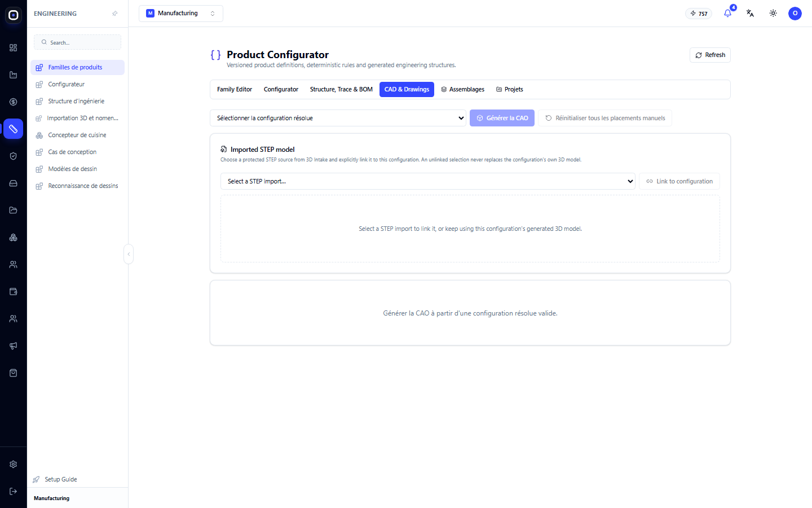Open 'Concepteur de cuisine' in sidebar

point(77,135)
